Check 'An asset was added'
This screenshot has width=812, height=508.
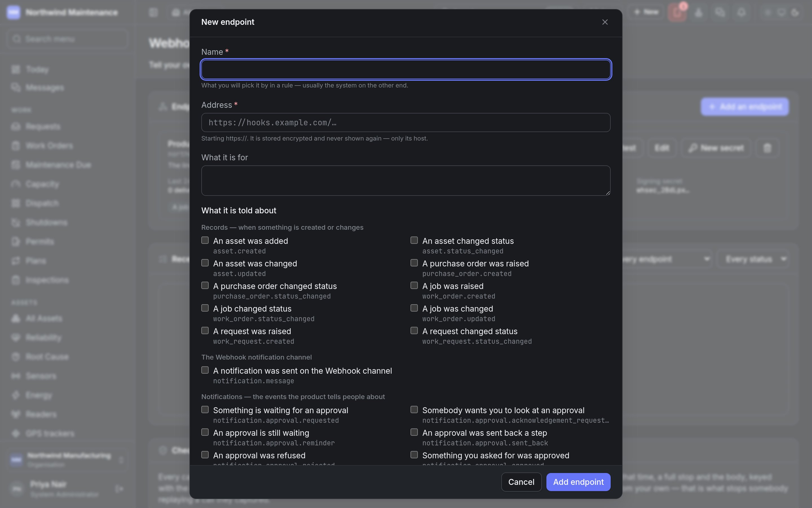205,240
